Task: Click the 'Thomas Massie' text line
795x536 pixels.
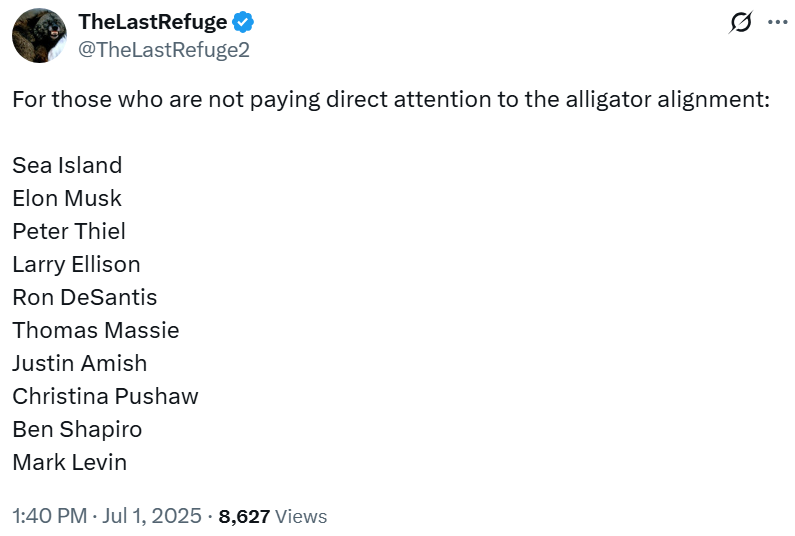Action: click(x=96, y=330)
